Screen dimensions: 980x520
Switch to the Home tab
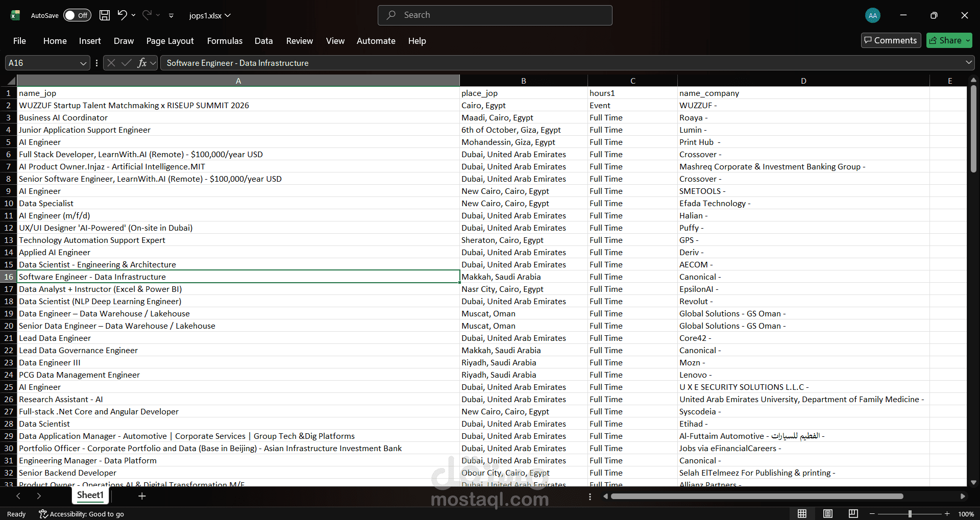click(55, 41)
